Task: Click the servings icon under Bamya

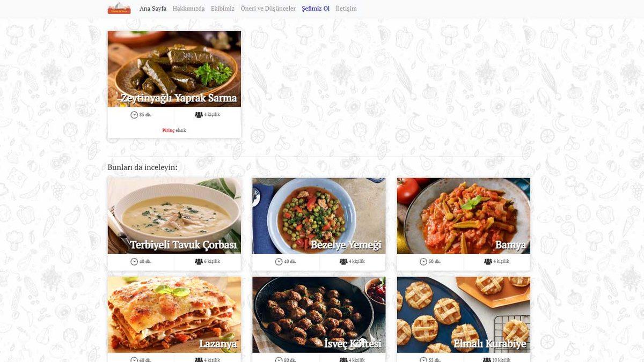Action: pyautogui.click(x=488, y=262)
